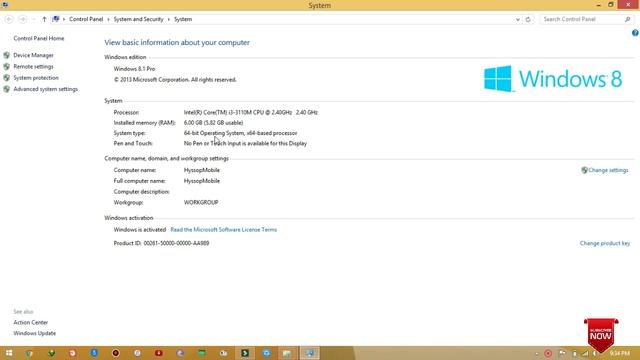Click the shield icon beside Device Manager
Image resolution: width=640 pixels, height=360 pixels.
(7, 55)
